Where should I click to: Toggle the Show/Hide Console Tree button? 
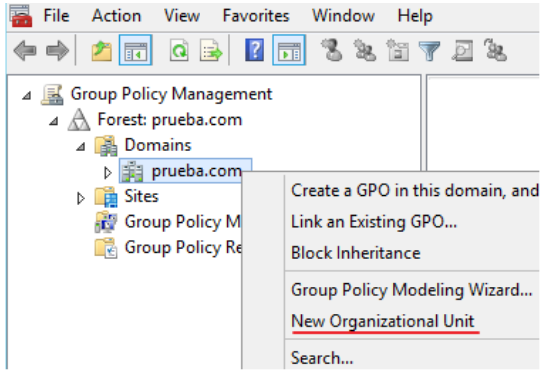(135, 50)
